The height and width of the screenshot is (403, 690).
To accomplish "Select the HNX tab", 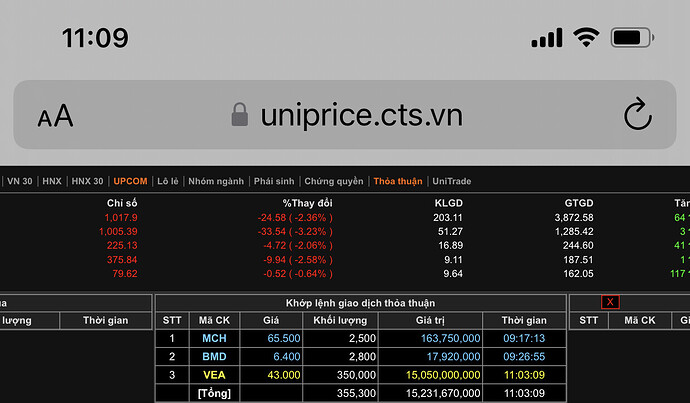I will pos(52,181).
